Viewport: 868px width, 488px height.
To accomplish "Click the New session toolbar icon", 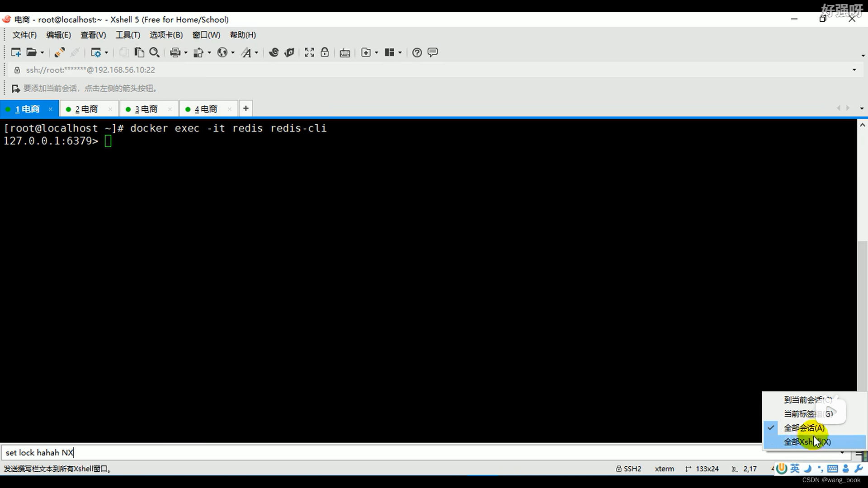I will [x=16, y=52].
